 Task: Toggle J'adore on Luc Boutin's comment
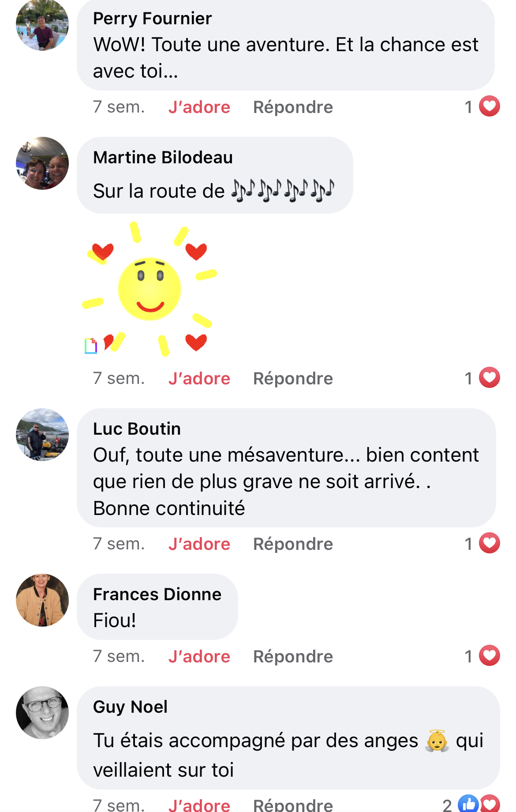199,544
